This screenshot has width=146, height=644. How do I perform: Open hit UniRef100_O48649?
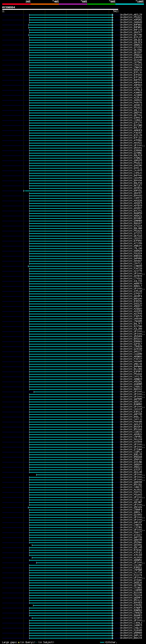click(x=131, y=22)
